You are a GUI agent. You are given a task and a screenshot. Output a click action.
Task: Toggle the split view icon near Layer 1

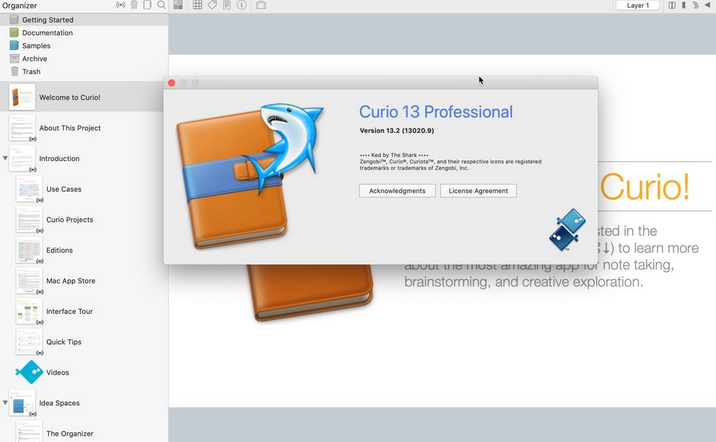[672, 5]
